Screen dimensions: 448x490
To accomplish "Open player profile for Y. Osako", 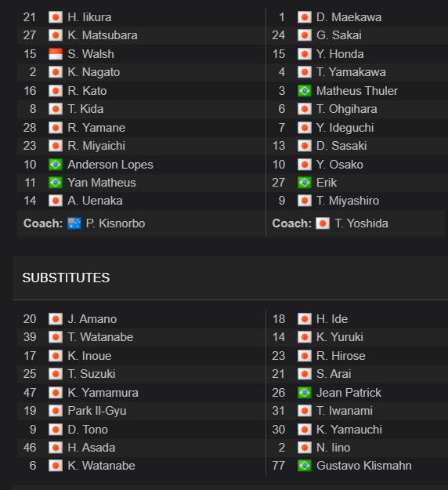I will coord(340,165).
